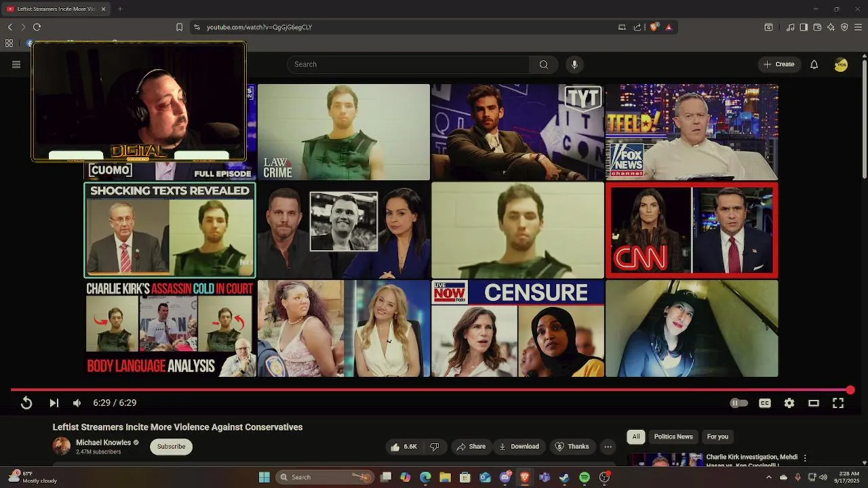Focus the YouTube search field
The image size is (868, 488).
(x=408, y=64)
